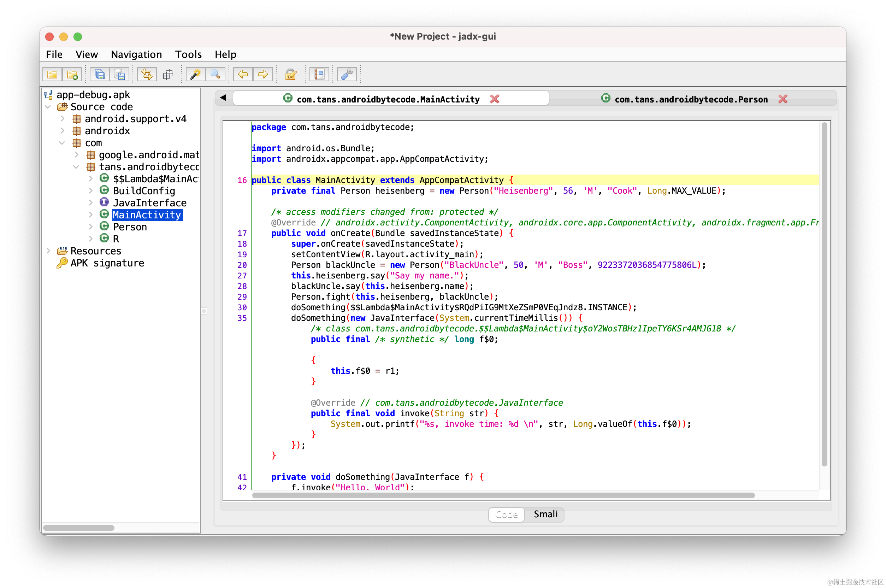Click the Save all toolbar icon
The image size is (886, 588).
click(100, 74)
